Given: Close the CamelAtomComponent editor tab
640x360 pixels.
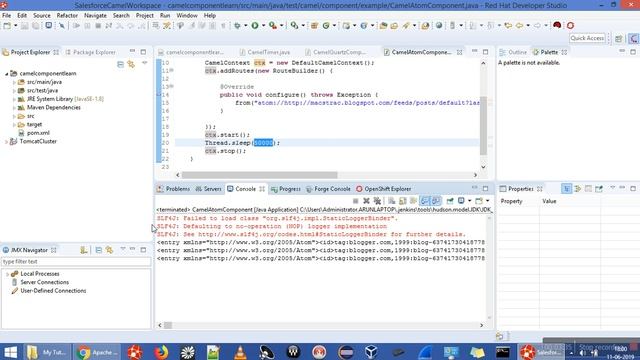Looking at the screenshot, I should click(x=460, y=52).
